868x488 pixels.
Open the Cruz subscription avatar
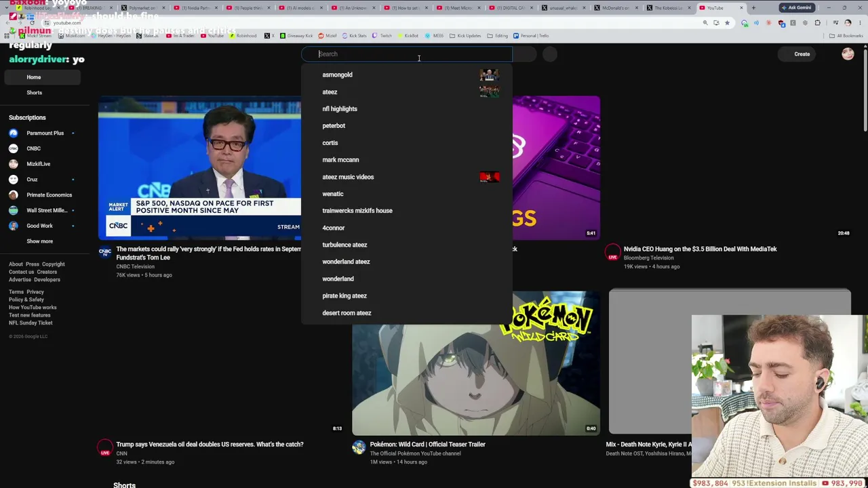pos(13,180)
